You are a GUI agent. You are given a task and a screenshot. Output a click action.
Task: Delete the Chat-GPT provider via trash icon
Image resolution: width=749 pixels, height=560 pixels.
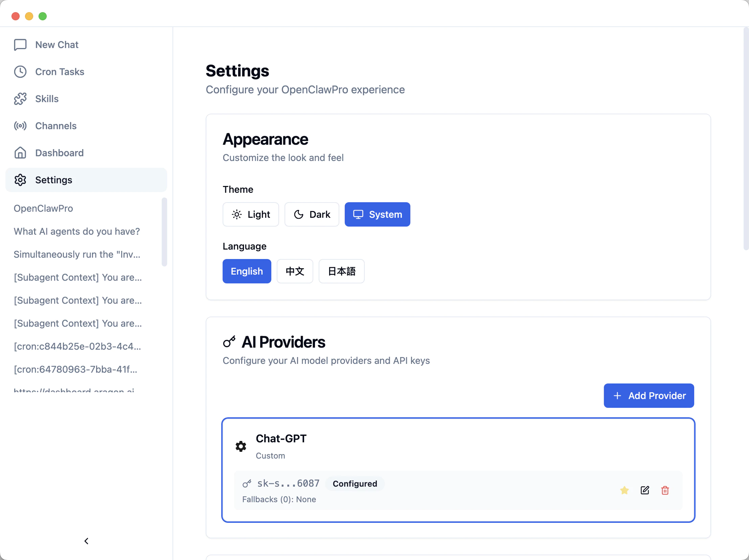pyautogui.click(x=665, y=490)
